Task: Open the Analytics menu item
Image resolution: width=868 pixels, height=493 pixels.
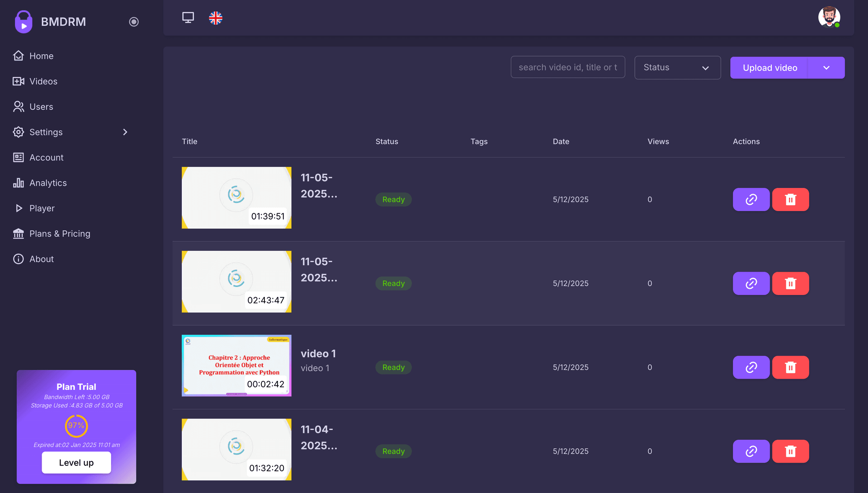Action: (48, 183)
